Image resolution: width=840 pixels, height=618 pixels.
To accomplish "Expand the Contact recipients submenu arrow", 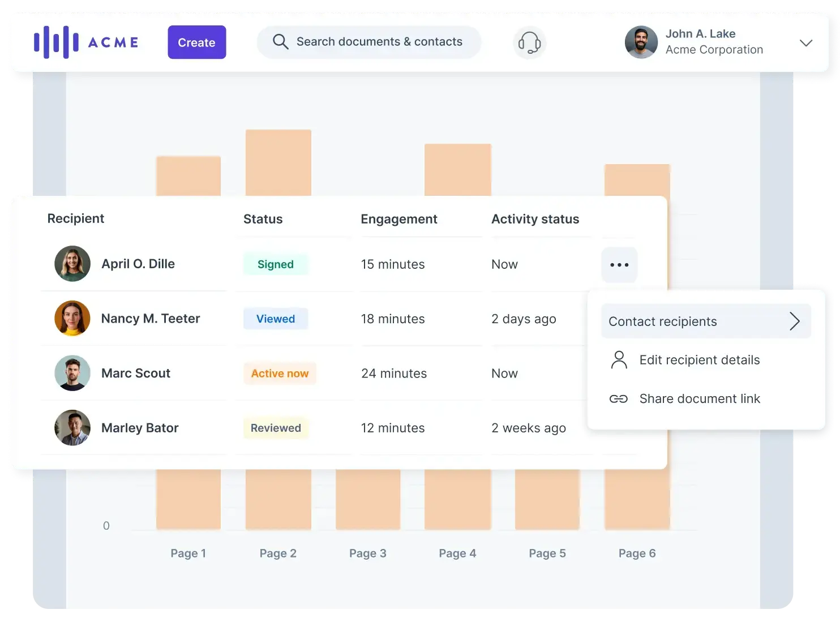I will click(795, 321).
